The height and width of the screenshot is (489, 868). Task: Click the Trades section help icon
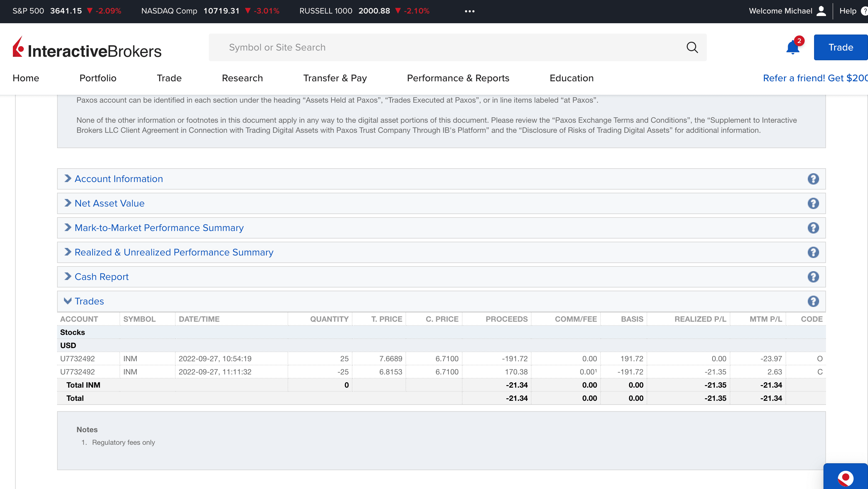(x=813, y=301)
